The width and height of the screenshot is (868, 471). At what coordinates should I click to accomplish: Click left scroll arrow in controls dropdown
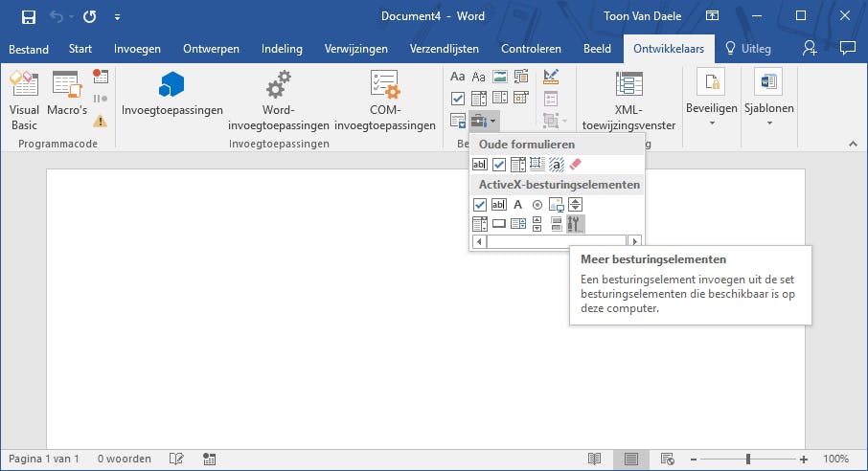click(479, 241)
